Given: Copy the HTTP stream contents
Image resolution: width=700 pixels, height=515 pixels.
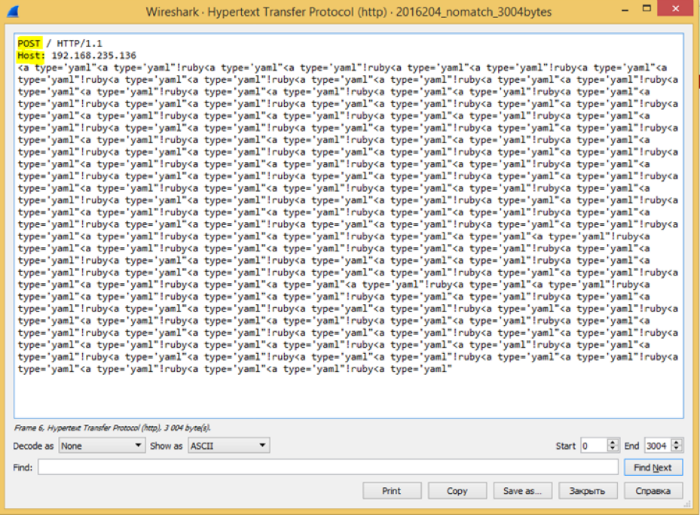Looking at the screenshot, I should click(457, 491).
